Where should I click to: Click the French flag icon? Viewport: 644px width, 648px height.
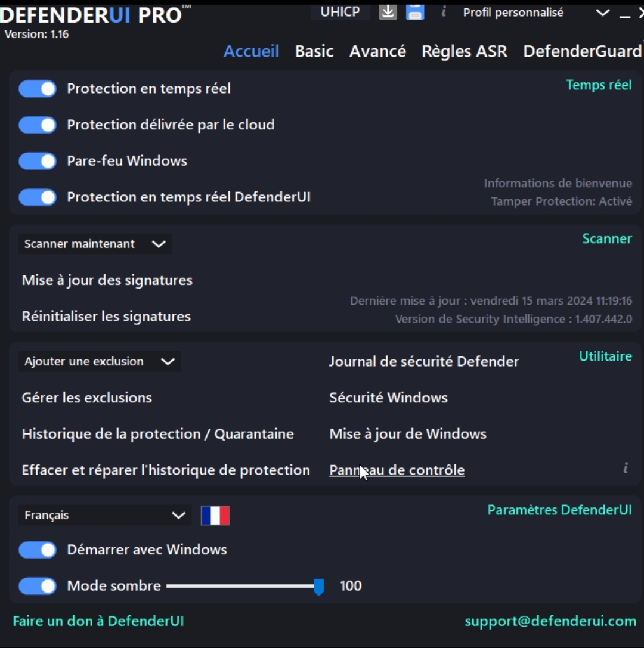[215, 515]
